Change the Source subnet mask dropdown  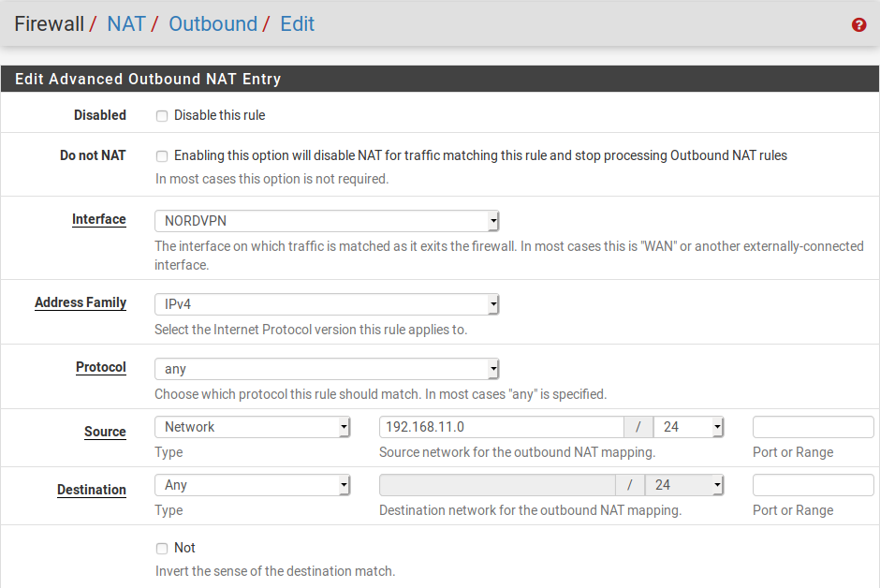pyautogui.click(x=689, y=427)
